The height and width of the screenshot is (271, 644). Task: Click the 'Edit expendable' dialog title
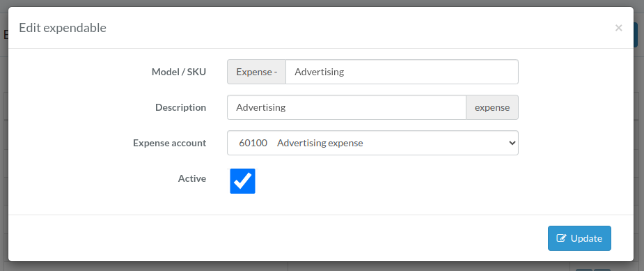tap(63, 28)
